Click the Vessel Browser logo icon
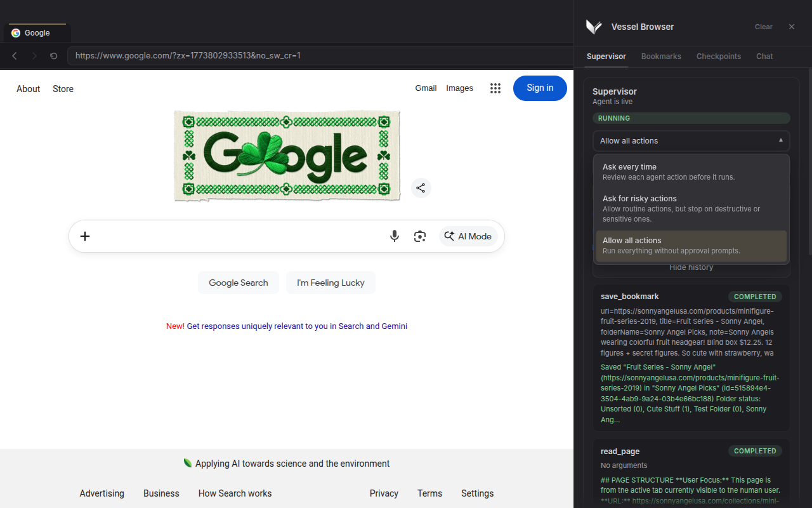 (594, 27)
